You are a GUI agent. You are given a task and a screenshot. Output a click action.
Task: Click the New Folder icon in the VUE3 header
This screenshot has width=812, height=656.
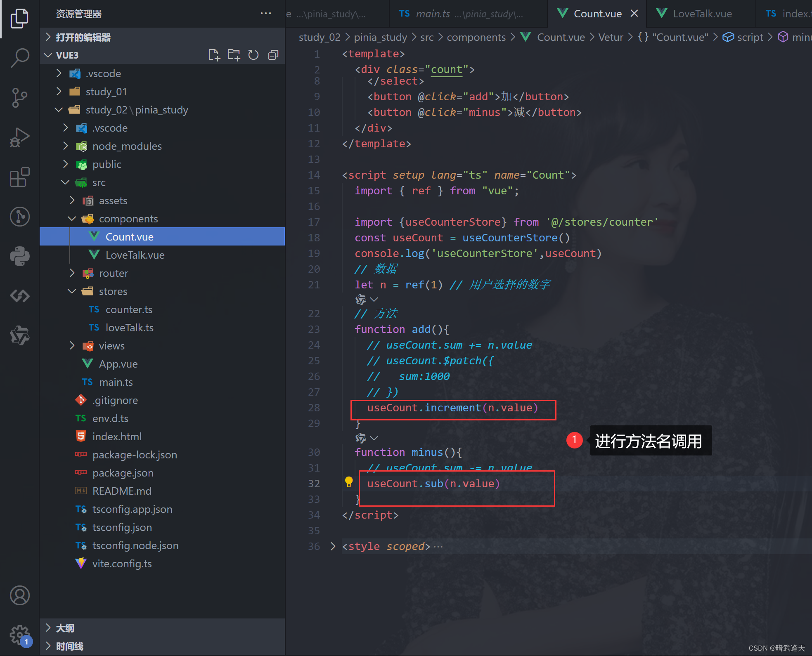(x=234, y=55)
